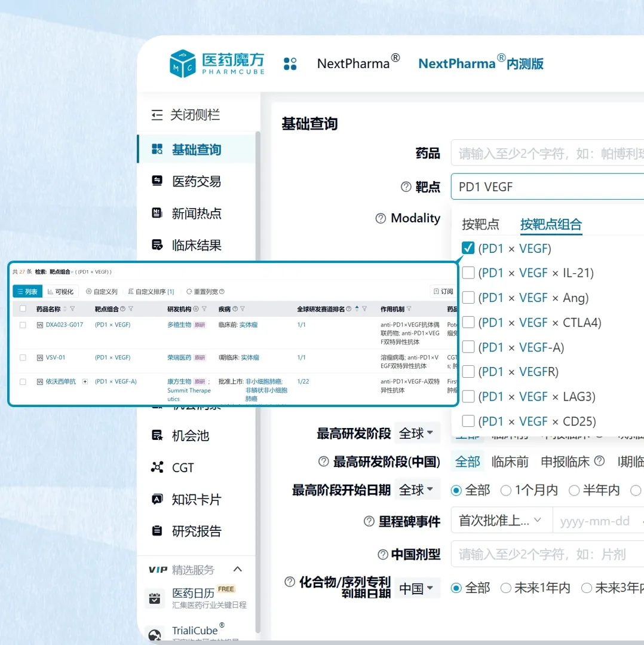
Task: Click the 自定义列 button
Action: 102,292
